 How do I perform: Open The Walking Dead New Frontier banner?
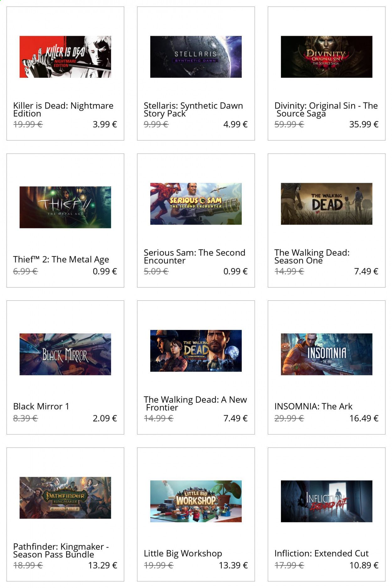click(196, 351)
